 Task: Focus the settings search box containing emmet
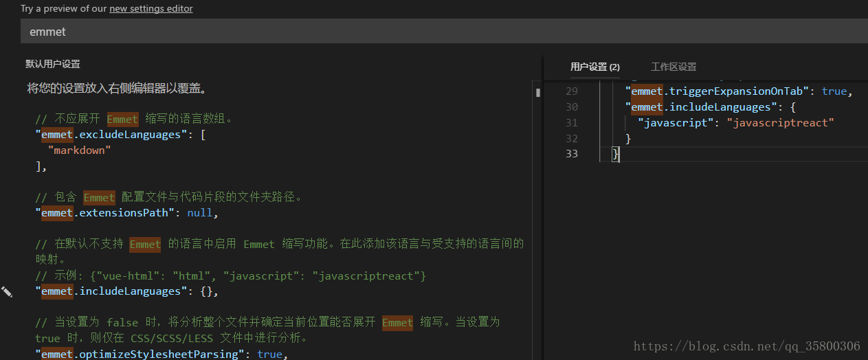click(x=444, y=32)
